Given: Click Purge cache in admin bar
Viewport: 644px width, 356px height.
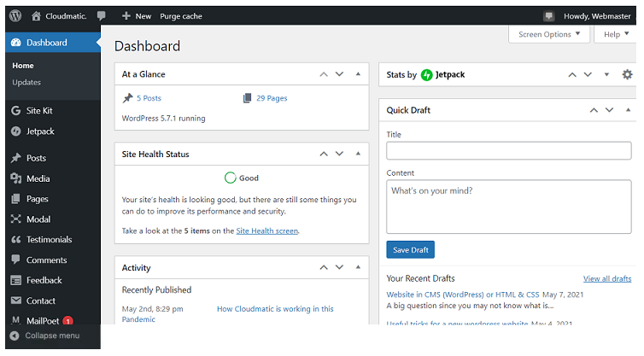Looking at the screenshot, I should [x=181, y=16].
